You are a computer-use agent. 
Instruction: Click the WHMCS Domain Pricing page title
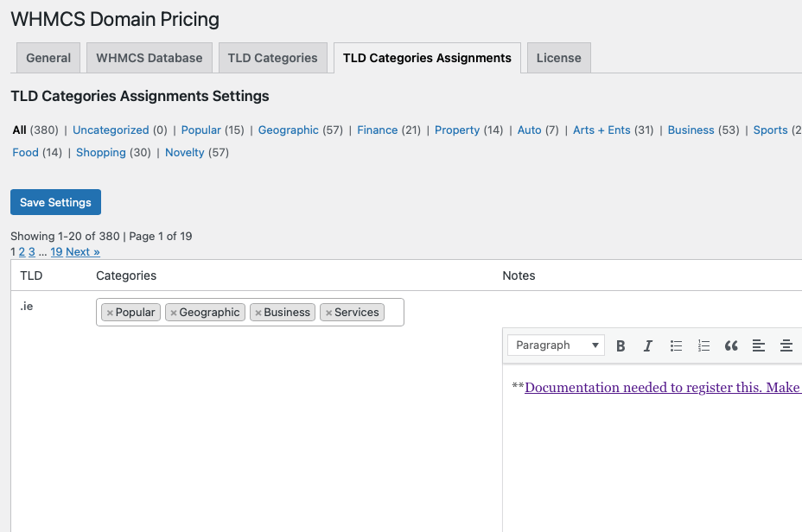(115, 19)
